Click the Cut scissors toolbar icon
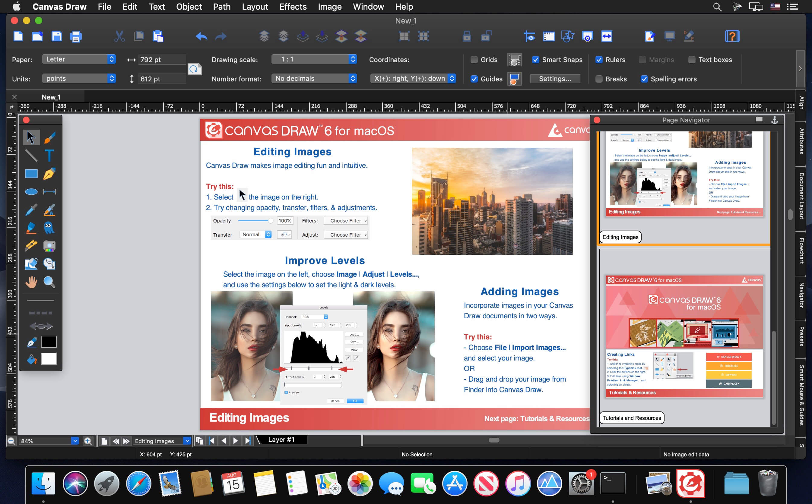 tap(119, 36)
